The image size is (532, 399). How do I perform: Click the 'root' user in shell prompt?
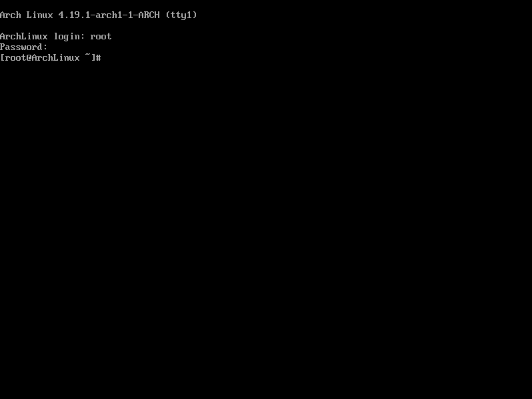[16, 58]
